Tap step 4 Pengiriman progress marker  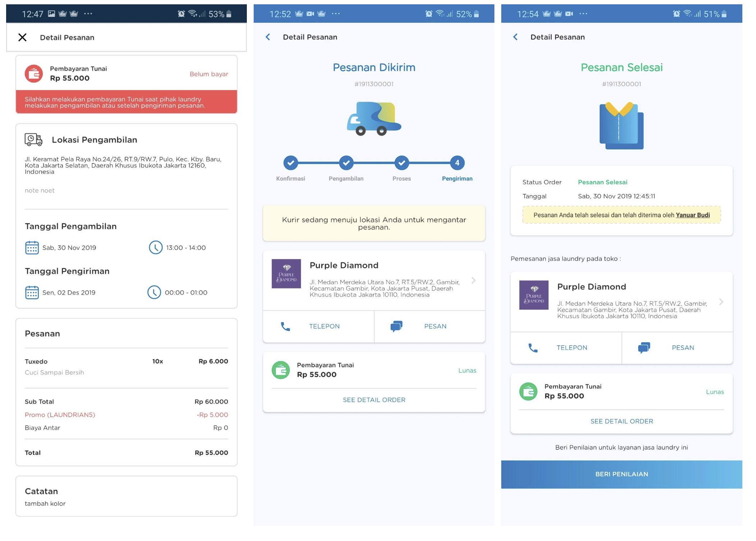tap(457, 163)
